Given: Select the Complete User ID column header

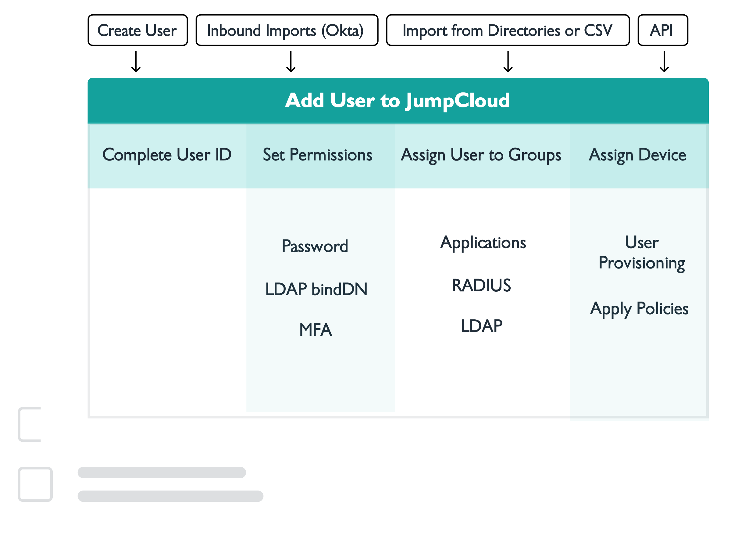Looking at the screenshot, I should [167, 155].
